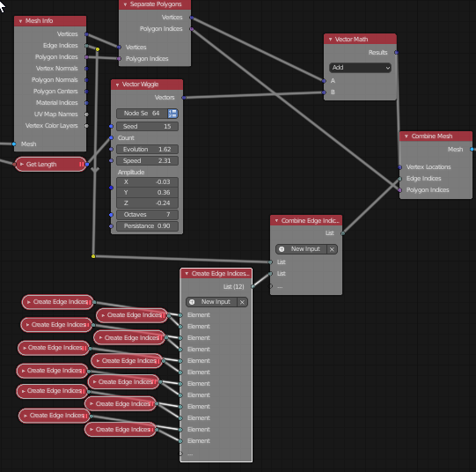Viewport: 476px width, 472px height.
Task: Select the Mesh Info node by its title
Action: 40,21
